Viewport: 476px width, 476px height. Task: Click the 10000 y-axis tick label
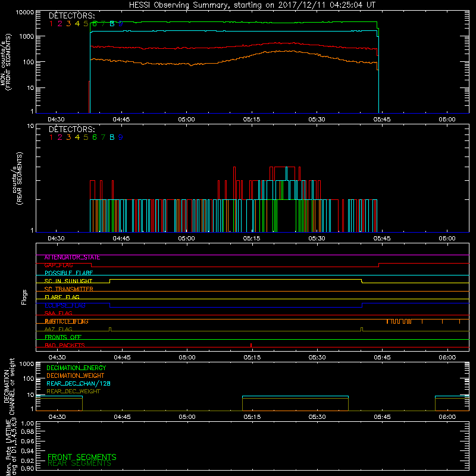(x=25, y=12)
